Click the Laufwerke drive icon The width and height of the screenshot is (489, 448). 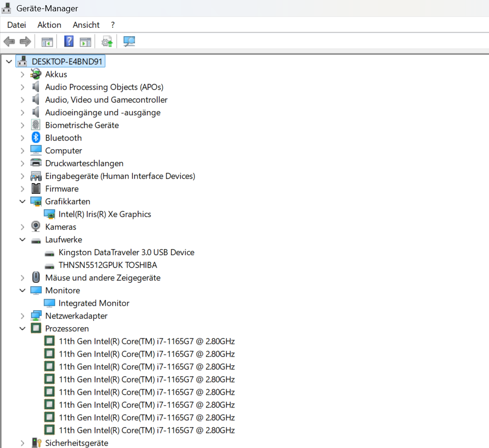tap(36, 240)
